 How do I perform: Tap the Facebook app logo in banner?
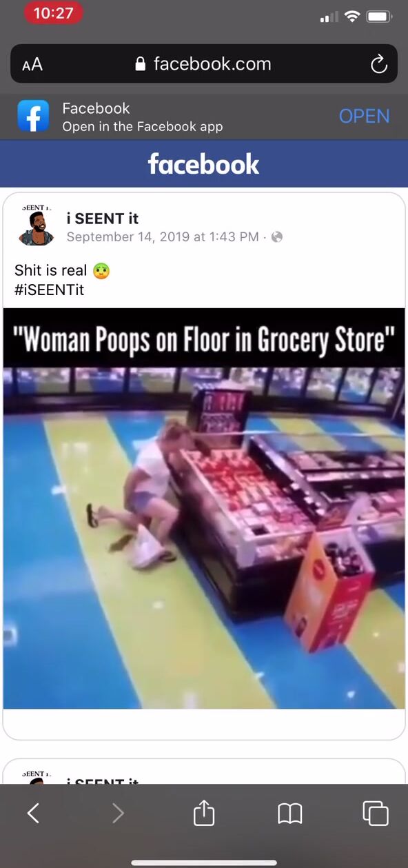click(x=34, y=117)
